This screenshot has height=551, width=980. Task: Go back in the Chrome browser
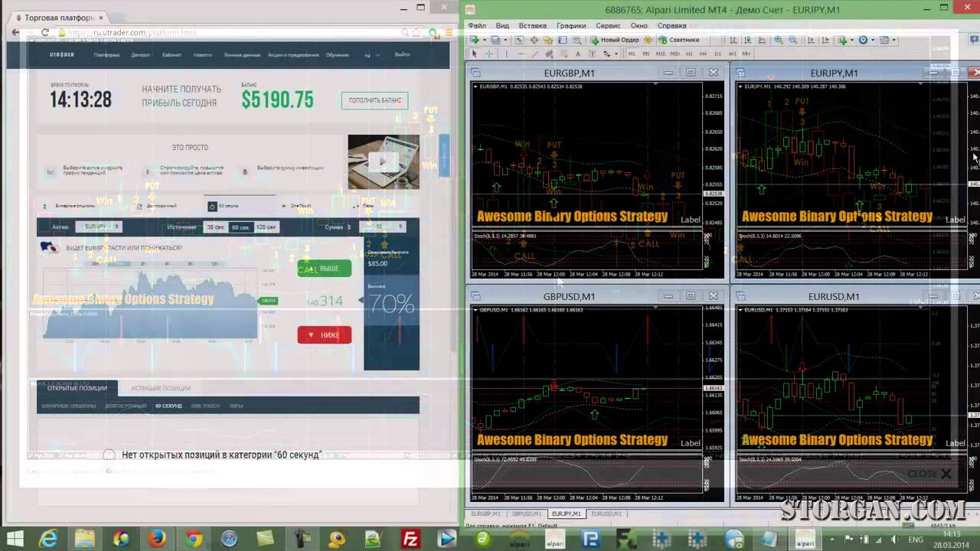click(x=15, y=33)
